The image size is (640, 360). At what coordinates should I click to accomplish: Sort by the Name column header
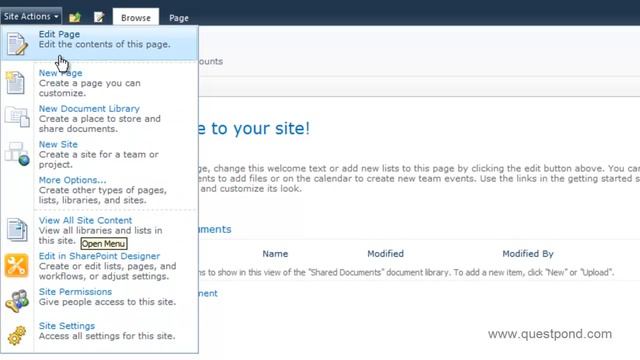click(x=275, y=254)
